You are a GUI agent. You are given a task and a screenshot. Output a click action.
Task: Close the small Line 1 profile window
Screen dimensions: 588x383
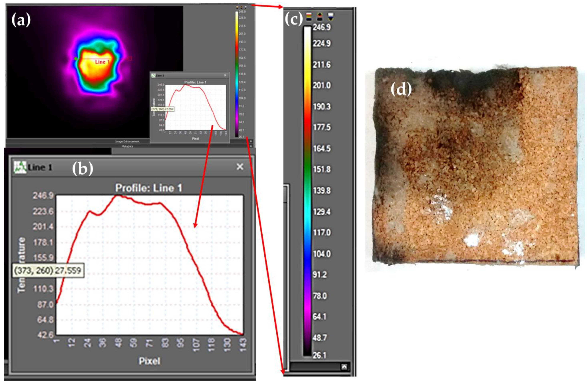tap(225, 75)
